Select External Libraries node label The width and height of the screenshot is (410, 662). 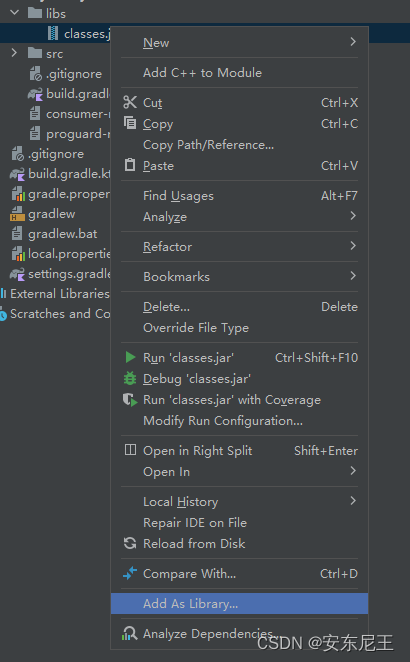pos(60,294)
